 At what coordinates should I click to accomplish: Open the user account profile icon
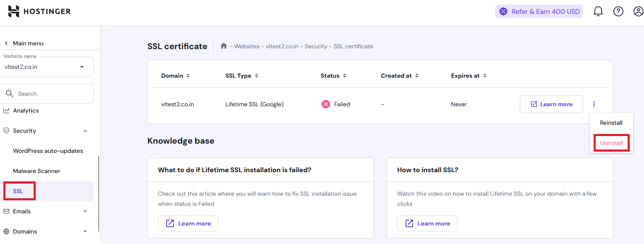pos(638,11)
